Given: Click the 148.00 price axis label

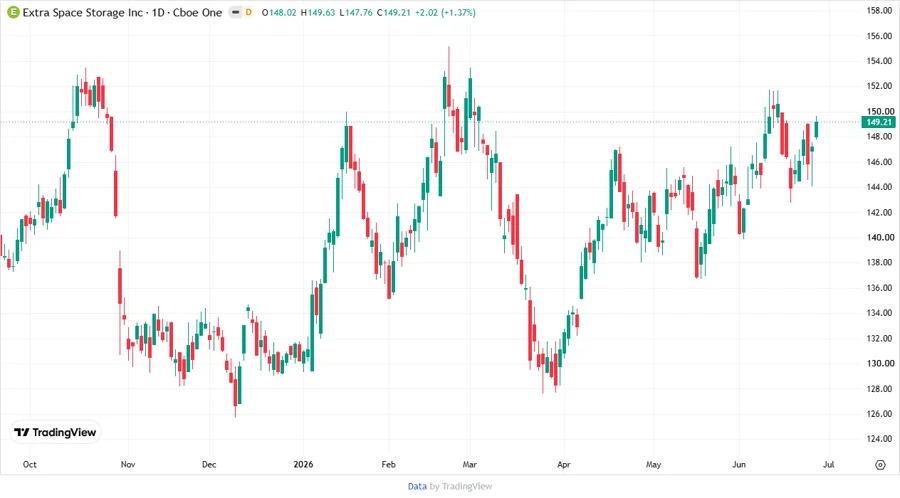Looking at the screenshot, I should point(879,137).
